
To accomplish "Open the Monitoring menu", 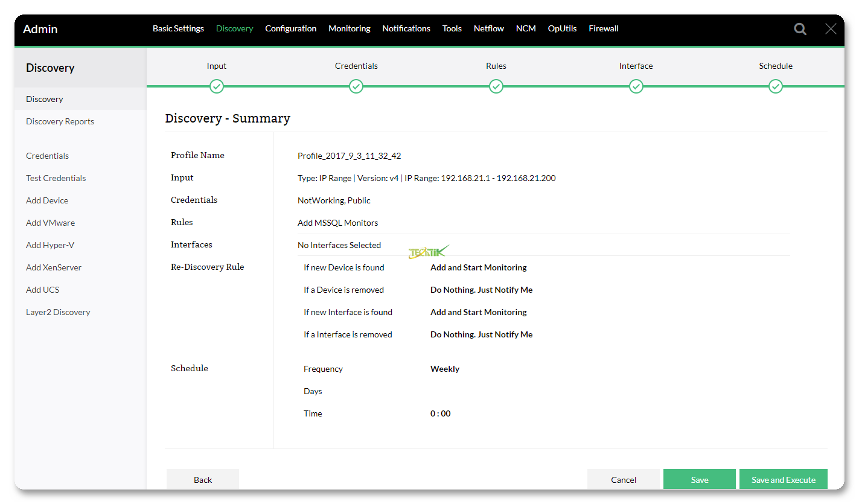I will pos(349,28).
